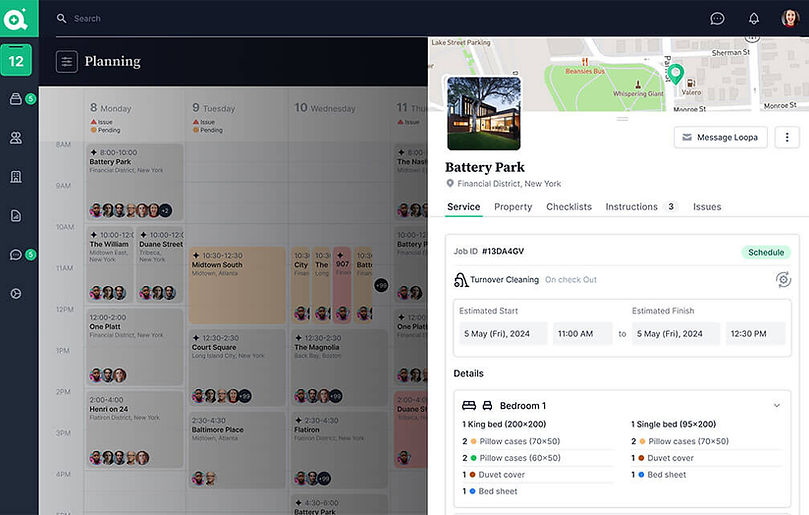Click the Instructions count badge 3

click(670, 206)
